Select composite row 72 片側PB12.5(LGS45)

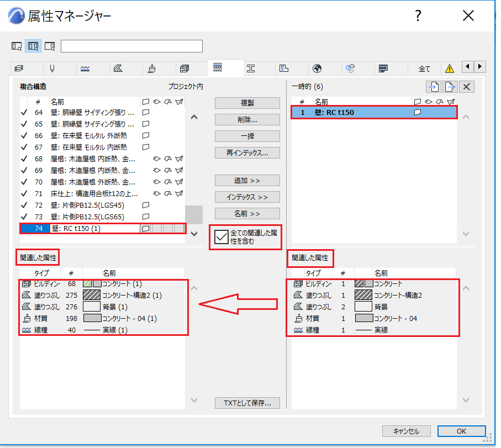point(102,205)
